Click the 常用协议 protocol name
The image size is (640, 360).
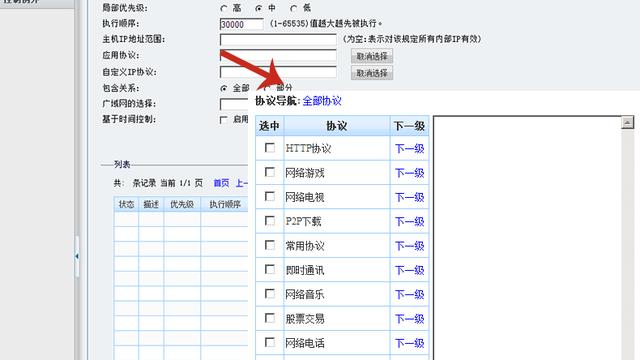[x=305, y=246]
